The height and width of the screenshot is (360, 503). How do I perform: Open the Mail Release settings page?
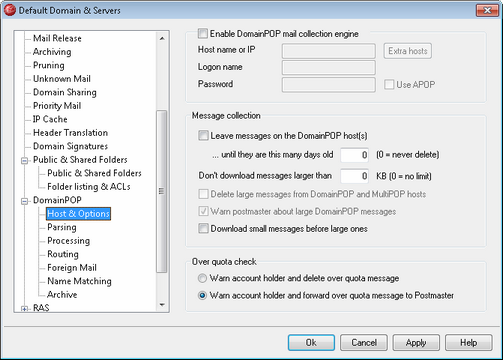(57, 38)
